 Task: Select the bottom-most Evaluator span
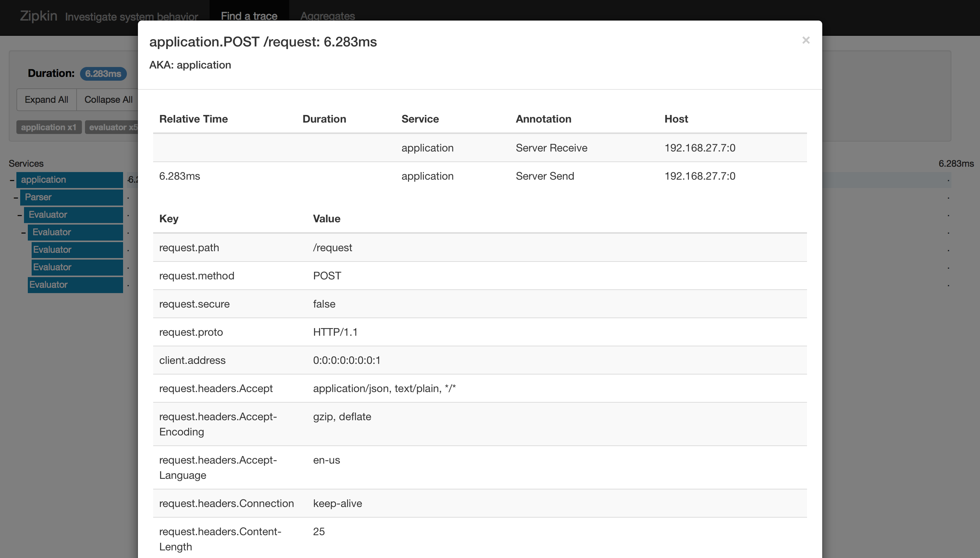(75, 285)
